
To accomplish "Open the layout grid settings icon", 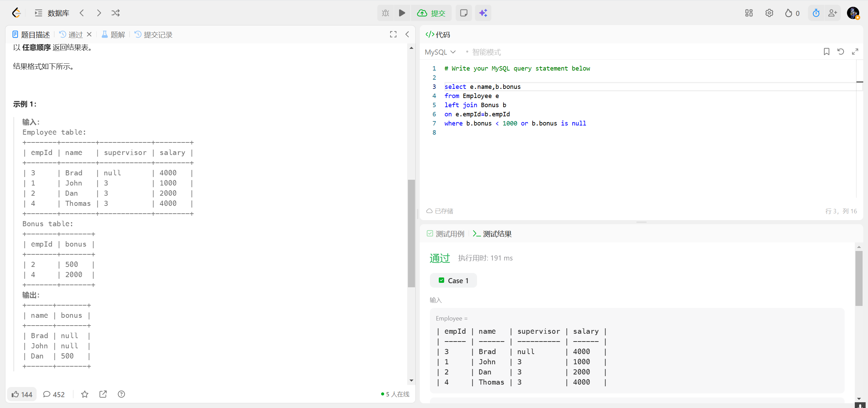I will point(749,13).
